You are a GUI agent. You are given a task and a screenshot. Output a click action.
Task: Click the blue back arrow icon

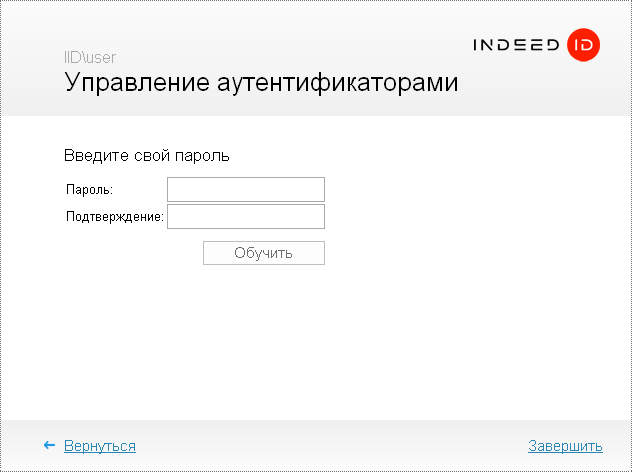[49, 446]
